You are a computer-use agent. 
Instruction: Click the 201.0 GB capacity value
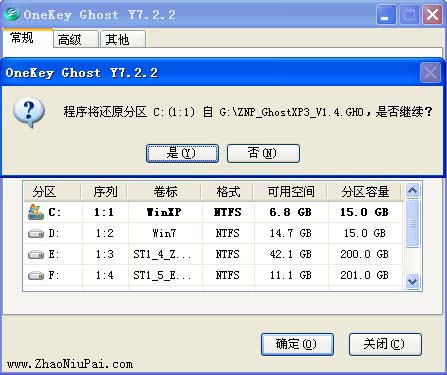364,276
